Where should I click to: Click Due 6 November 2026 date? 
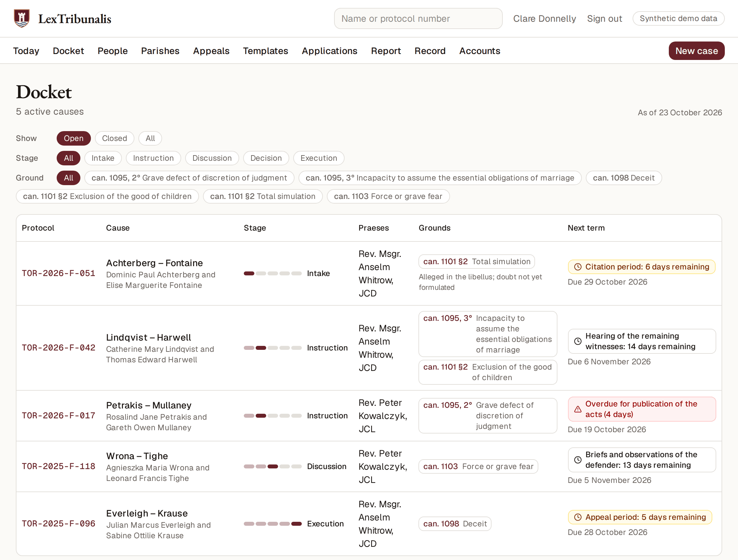pos(609,362)
